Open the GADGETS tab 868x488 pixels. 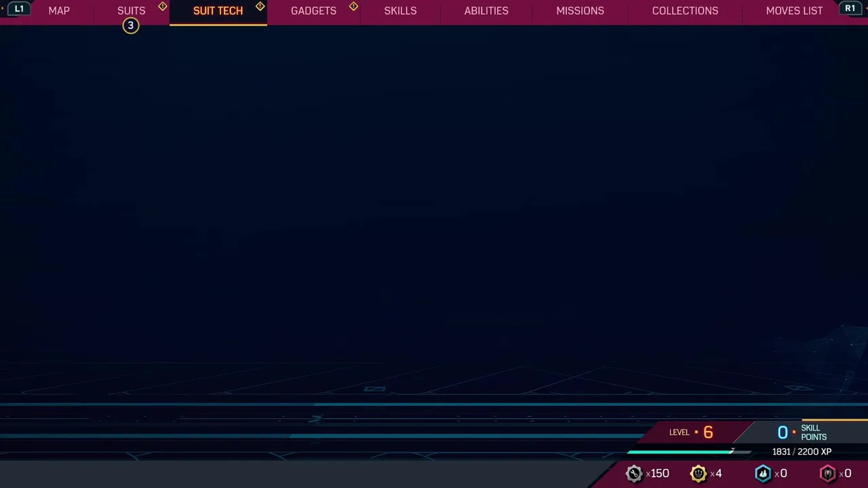point(313,11)
